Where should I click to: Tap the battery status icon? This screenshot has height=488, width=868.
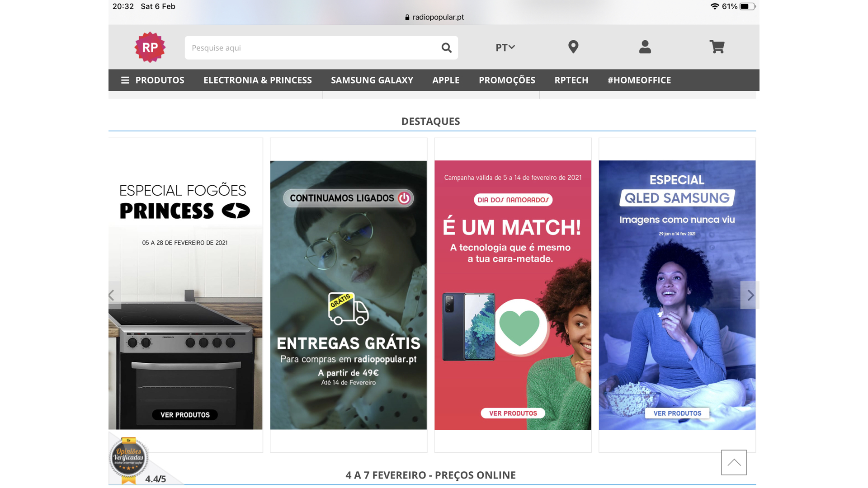(x=748, y=6)
